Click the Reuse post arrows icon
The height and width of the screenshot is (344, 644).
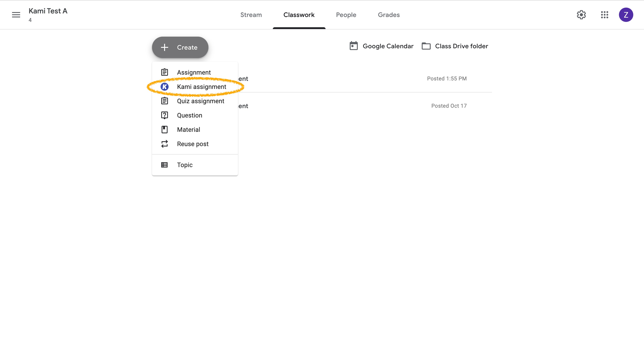(165, 144)
